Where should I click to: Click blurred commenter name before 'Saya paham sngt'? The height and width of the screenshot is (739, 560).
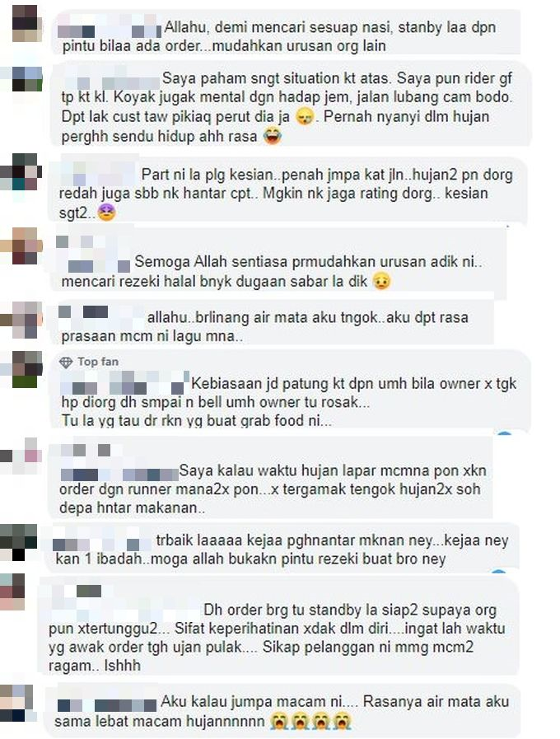click(x=111, y=79)
